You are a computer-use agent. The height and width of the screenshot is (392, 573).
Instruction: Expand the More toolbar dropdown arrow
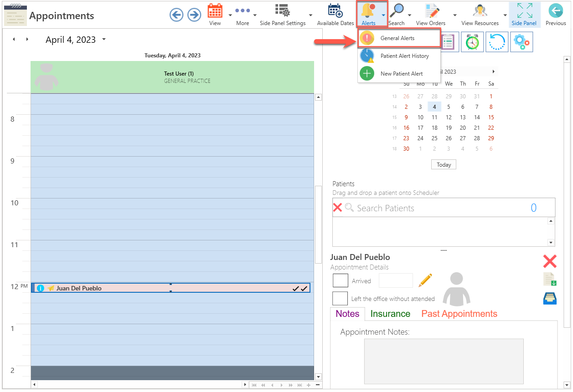(254, 15)
